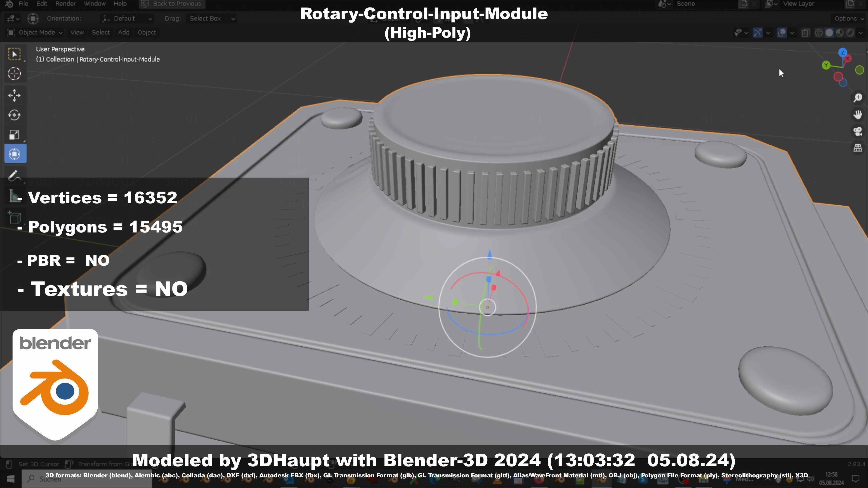Open the viewport View menu
Screen dimensions: 868x488
point(77,32)
